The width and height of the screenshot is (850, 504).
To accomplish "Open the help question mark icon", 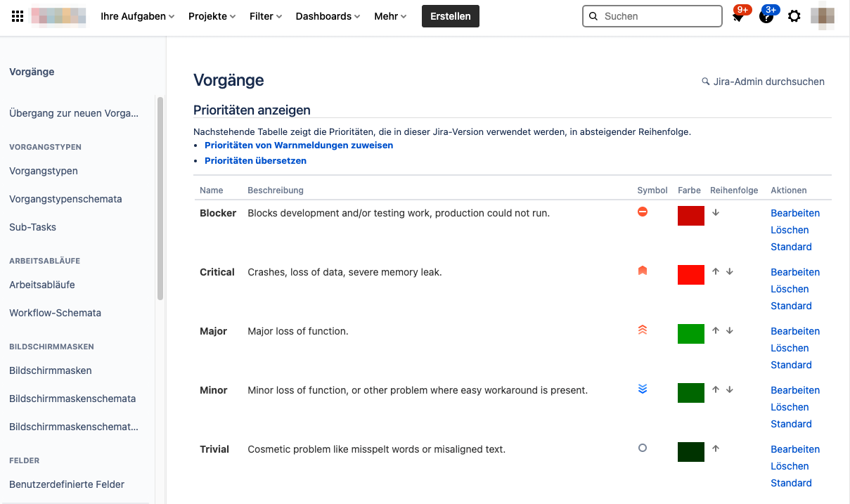I will tap(766, 15).
